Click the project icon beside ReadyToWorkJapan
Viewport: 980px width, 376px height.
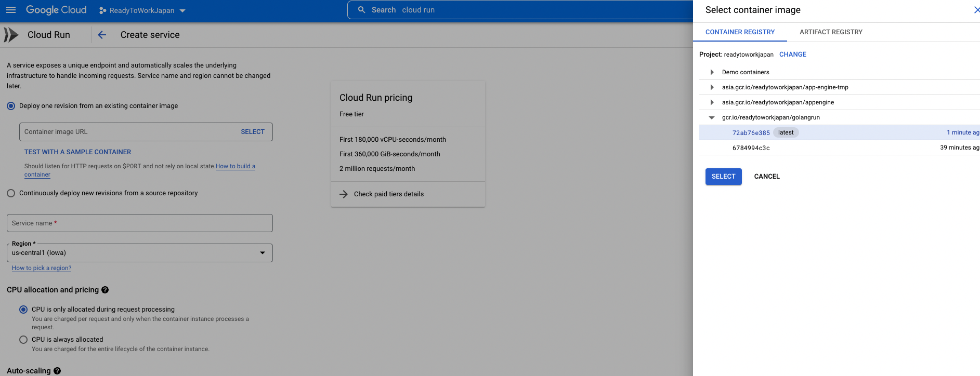point(102,10)
